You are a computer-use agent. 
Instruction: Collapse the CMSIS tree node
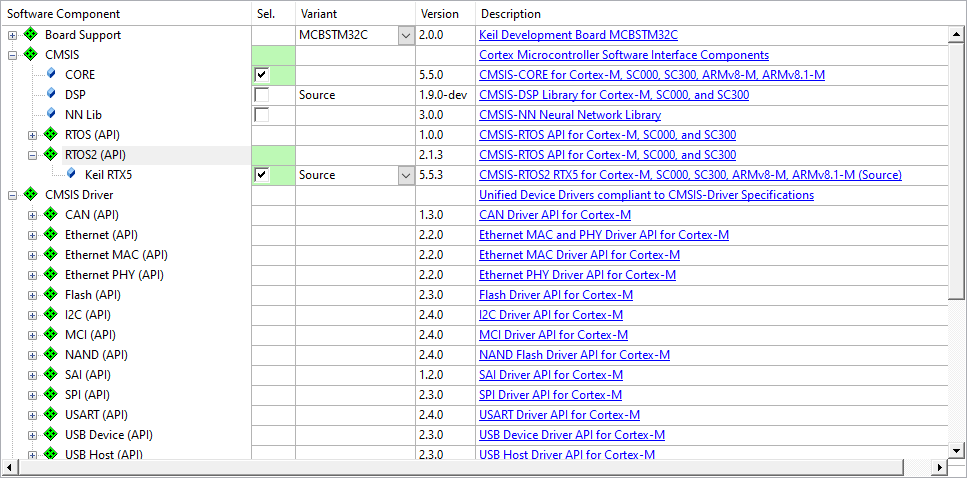12,55
